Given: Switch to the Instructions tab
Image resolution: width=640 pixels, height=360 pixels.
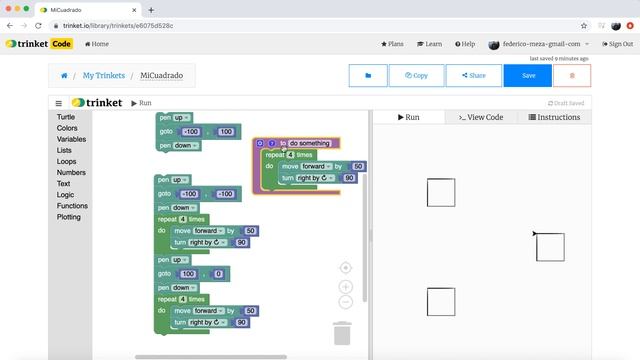Looking at the screenshot, I should [x=554, y=117].
